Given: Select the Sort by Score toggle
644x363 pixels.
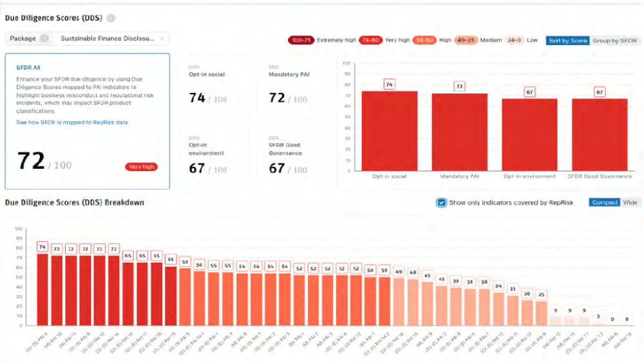Looking at the screenshot, I should pos(567,41).
